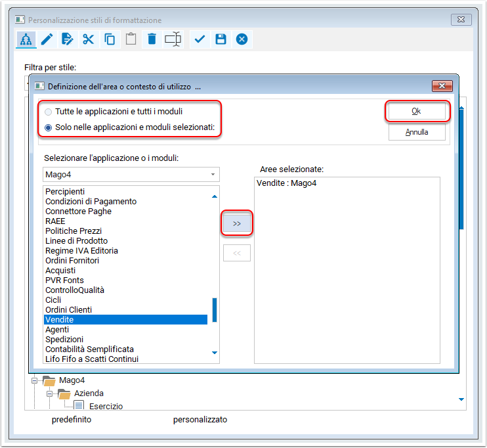Close the Personalizzazione stili window
This screenshot has width=487, height=448.
coord(461,20)
